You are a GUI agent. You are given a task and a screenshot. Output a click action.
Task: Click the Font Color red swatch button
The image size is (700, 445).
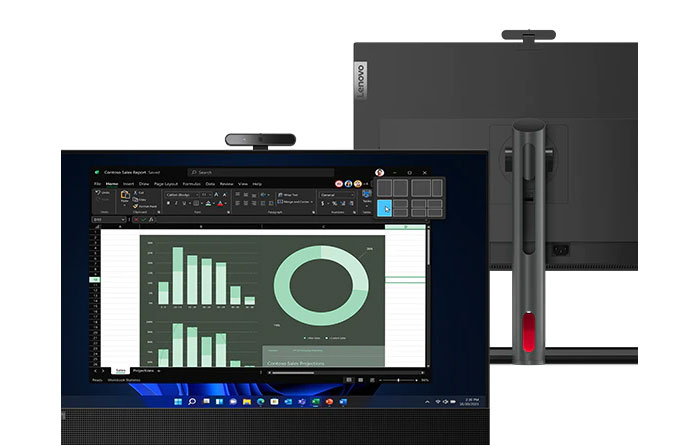tap(220, 204)
